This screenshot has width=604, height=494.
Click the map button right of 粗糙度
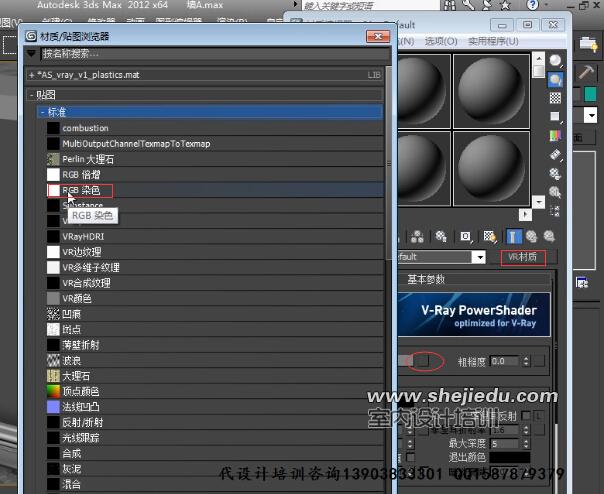539,361
